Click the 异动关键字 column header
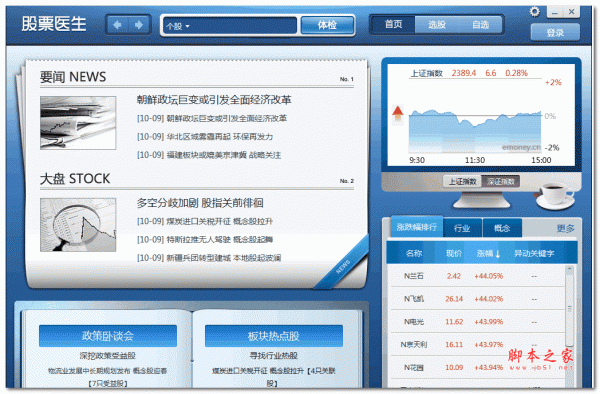 534,253
